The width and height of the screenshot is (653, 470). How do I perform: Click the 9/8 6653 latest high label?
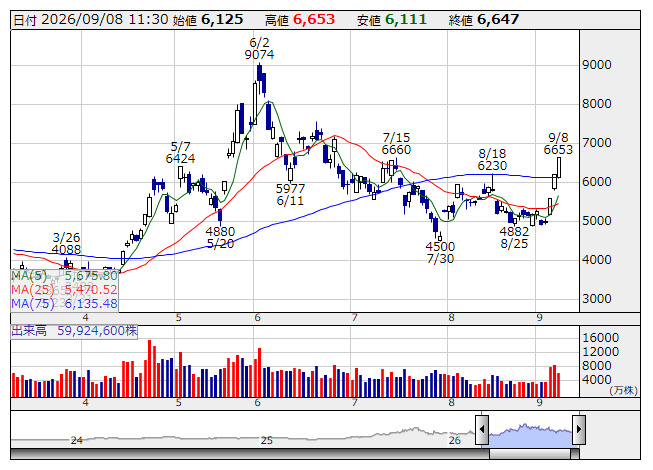[558, 144]
